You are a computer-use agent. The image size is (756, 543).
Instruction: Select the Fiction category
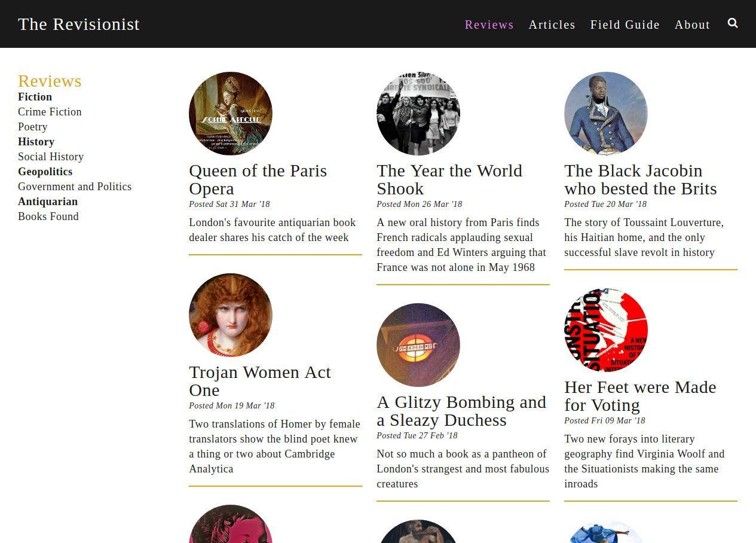click(x=35, y=97)
